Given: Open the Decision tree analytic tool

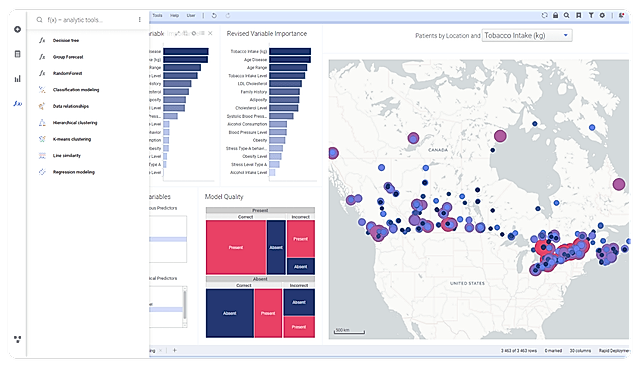Looking at the screenshot, I should click(x=65, y=40).
